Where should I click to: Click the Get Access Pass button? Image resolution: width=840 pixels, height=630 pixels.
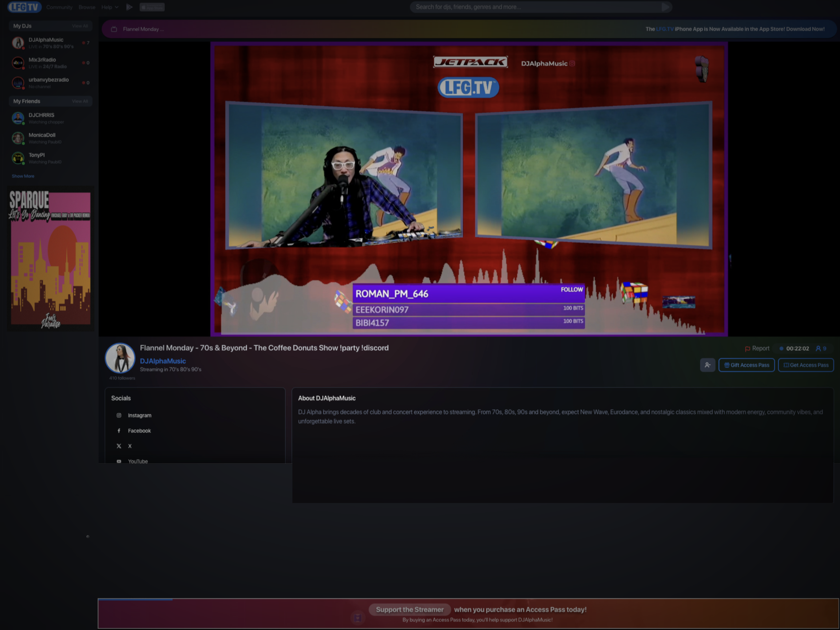point(806,365)
